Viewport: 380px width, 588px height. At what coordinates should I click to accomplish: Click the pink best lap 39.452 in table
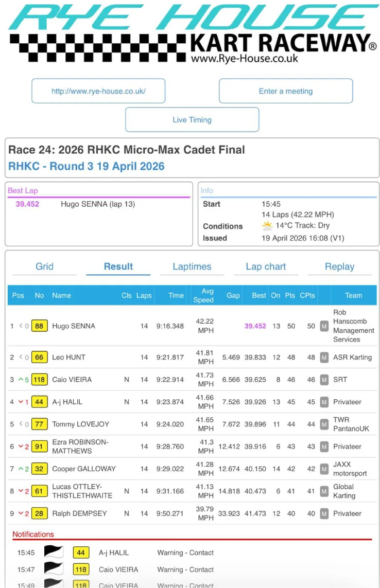(255, 326)
